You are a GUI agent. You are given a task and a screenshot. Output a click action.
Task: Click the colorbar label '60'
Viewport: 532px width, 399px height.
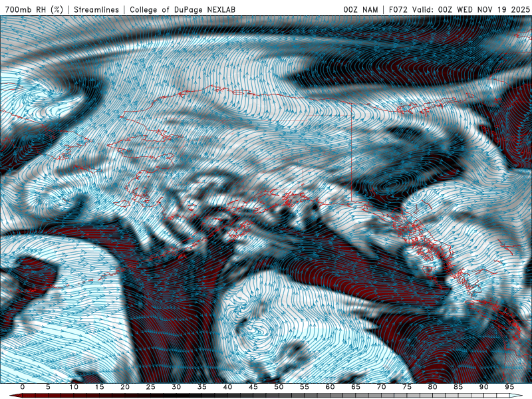tap(330, 387)
